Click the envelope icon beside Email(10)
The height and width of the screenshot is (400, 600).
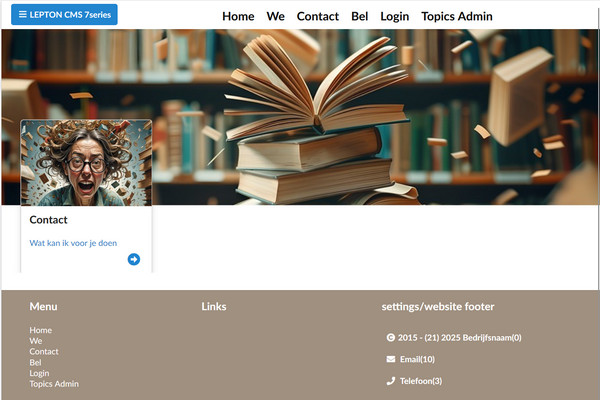pos(391,359)
